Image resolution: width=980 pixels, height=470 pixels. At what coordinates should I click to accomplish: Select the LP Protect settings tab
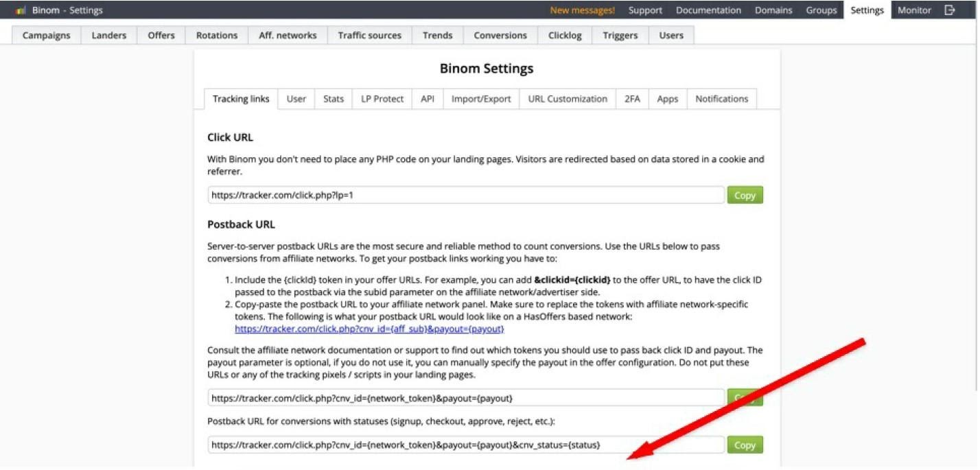click(382, 99)
